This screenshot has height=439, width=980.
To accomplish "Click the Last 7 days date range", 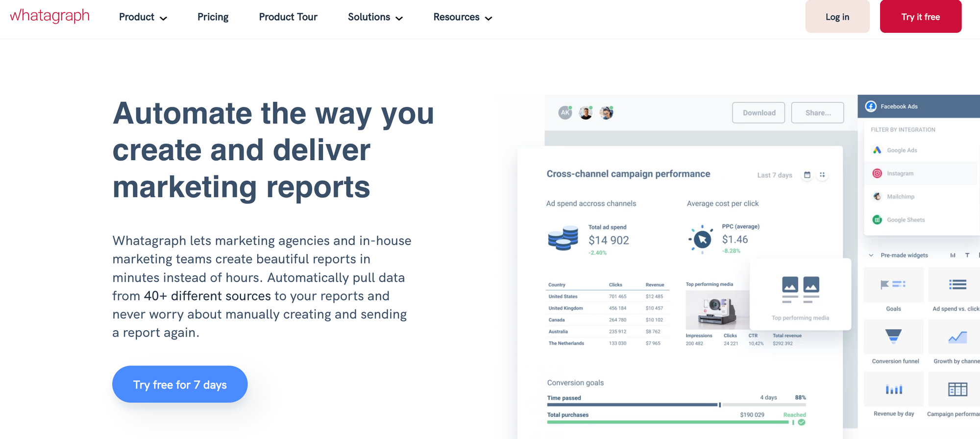I will (x=775, y=175).
